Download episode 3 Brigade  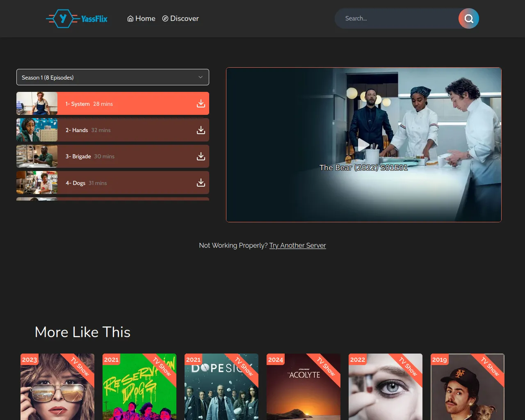(x=201, y=156)
